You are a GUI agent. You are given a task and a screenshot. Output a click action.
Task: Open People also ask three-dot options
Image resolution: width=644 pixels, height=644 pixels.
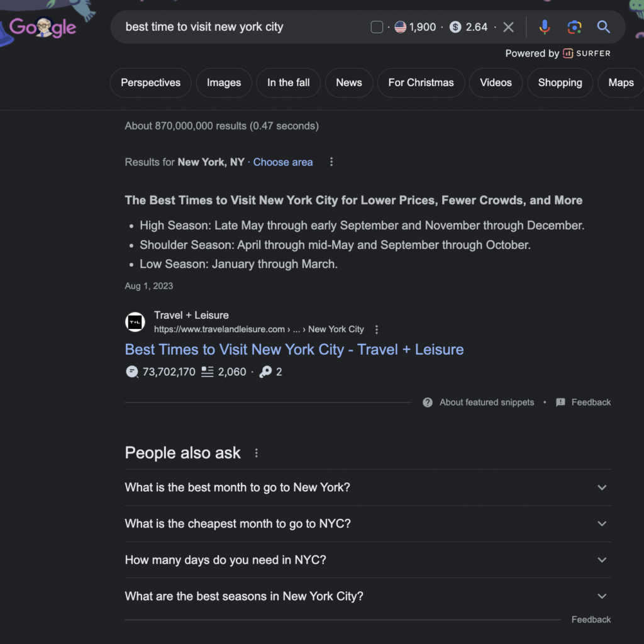coord(256,453)
